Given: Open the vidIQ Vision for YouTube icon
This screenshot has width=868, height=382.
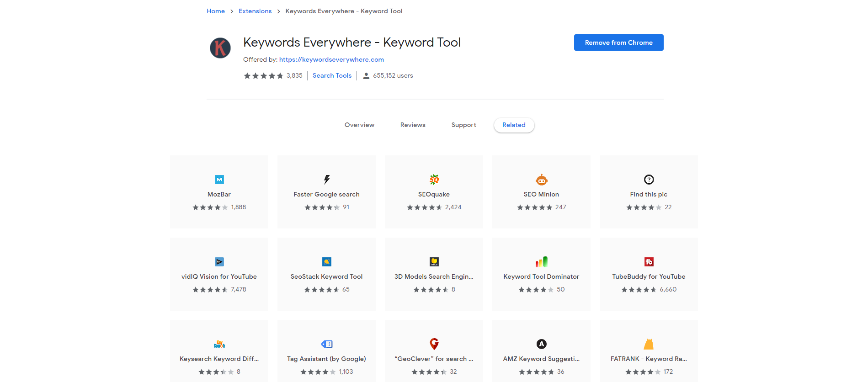Looking at the screenshot, I should coord(219,262).
